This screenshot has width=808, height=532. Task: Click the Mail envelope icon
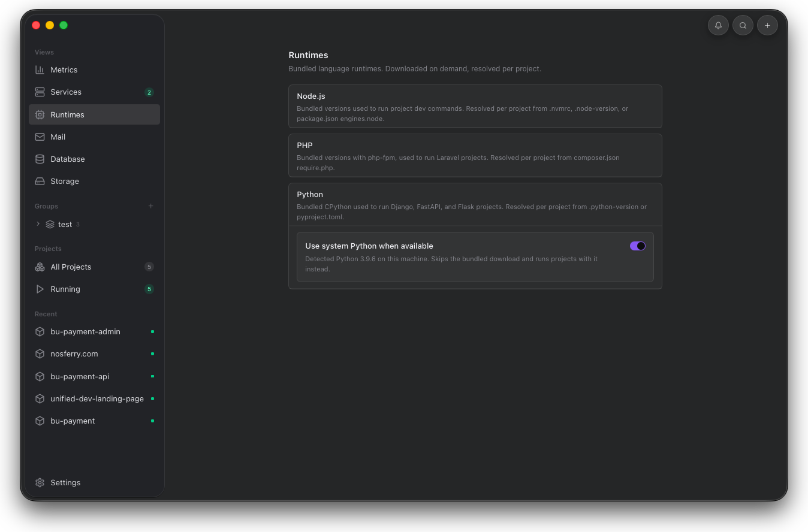tap(40, 137)
